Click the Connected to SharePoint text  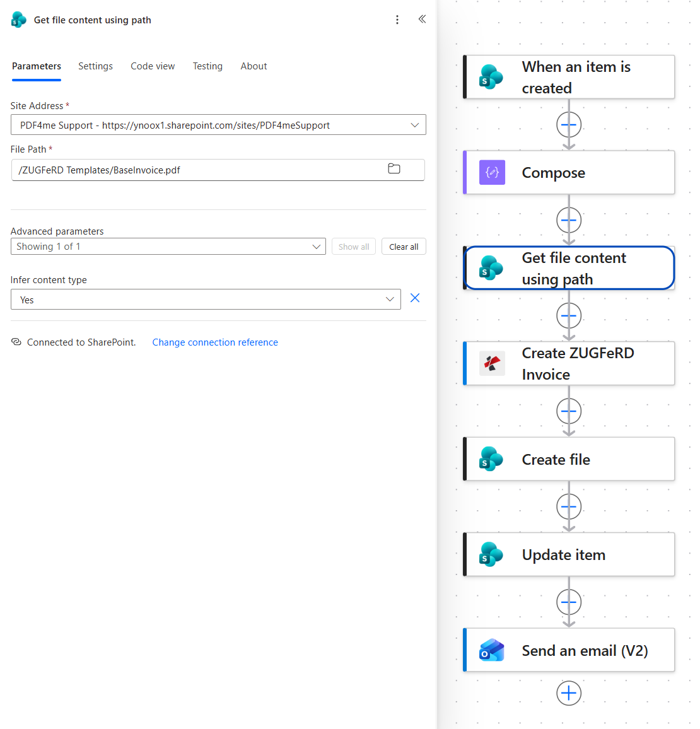point(81,342)
